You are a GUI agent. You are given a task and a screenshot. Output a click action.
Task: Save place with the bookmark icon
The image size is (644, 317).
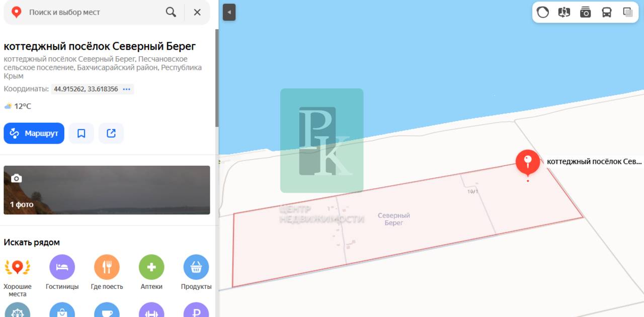pyautogui.click(x=82, y=133)
